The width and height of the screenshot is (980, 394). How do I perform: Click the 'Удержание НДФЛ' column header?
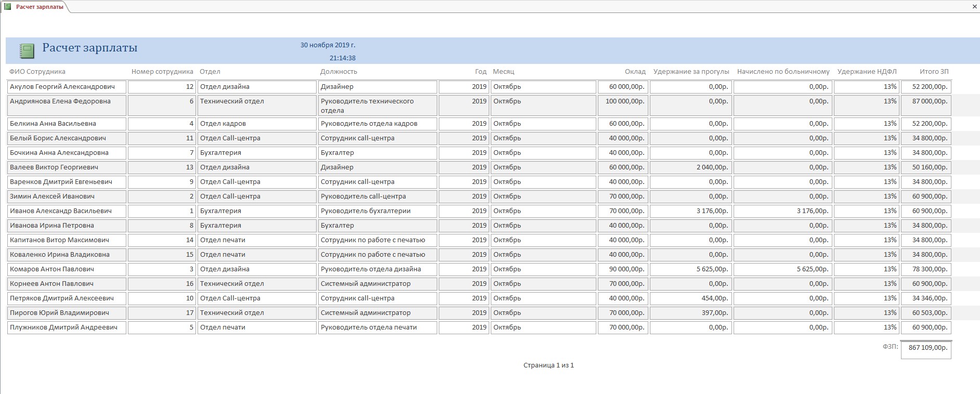coord(867,72)
